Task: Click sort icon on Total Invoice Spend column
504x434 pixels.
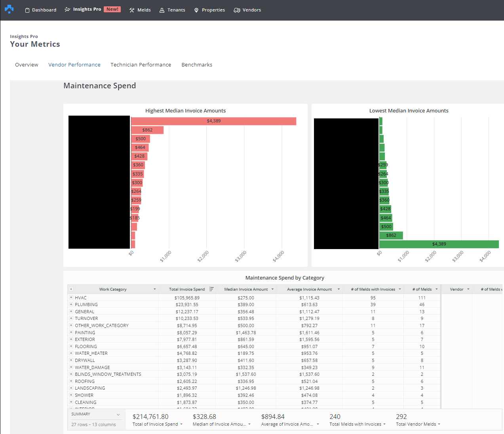Action: click(x=212, y=289)
